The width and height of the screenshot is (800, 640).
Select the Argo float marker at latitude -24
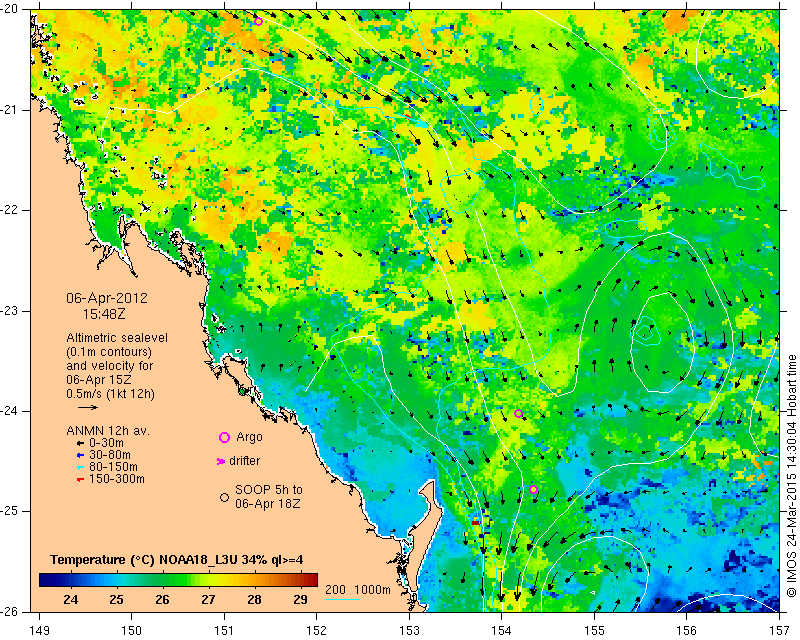518,413
